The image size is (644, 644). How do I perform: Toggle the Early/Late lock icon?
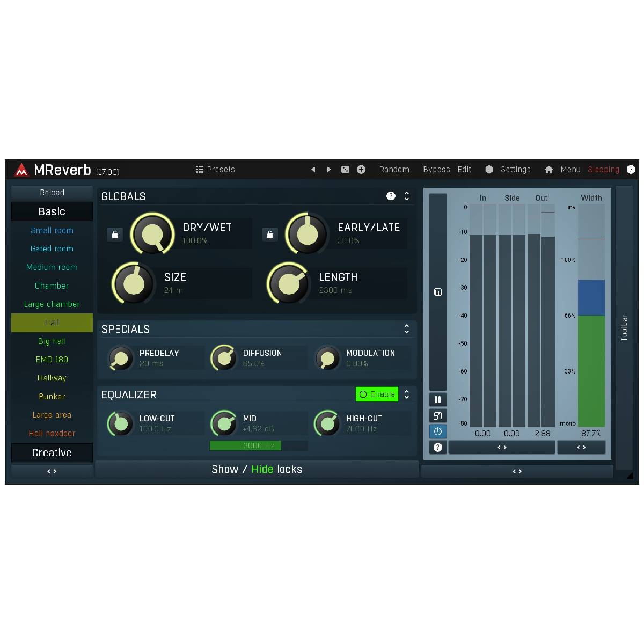point(270,235)
